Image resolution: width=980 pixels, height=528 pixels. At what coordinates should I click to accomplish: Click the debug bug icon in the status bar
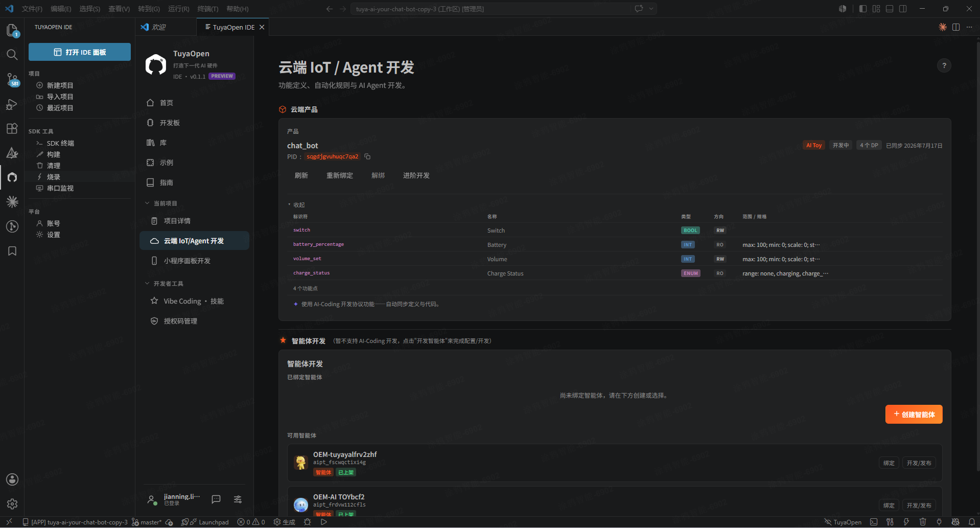point(307,522)
